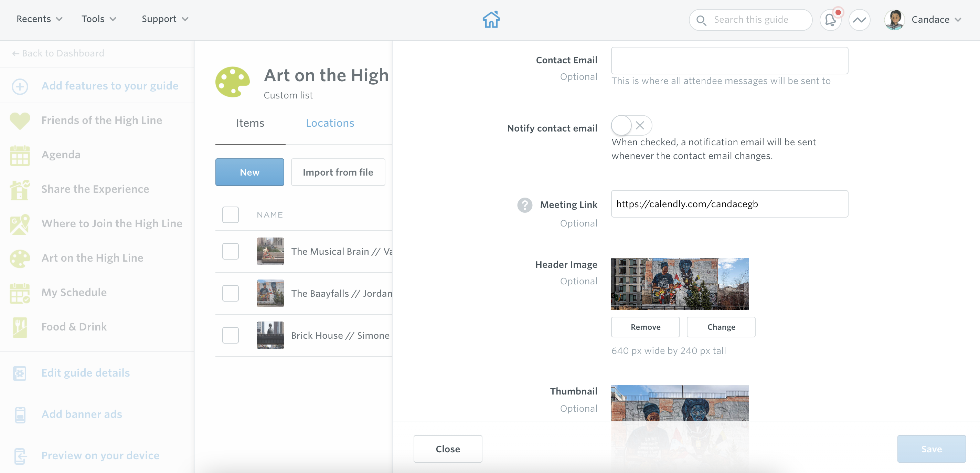Open the activity trend icon
The image size is (980, 473).
point(860,20)
